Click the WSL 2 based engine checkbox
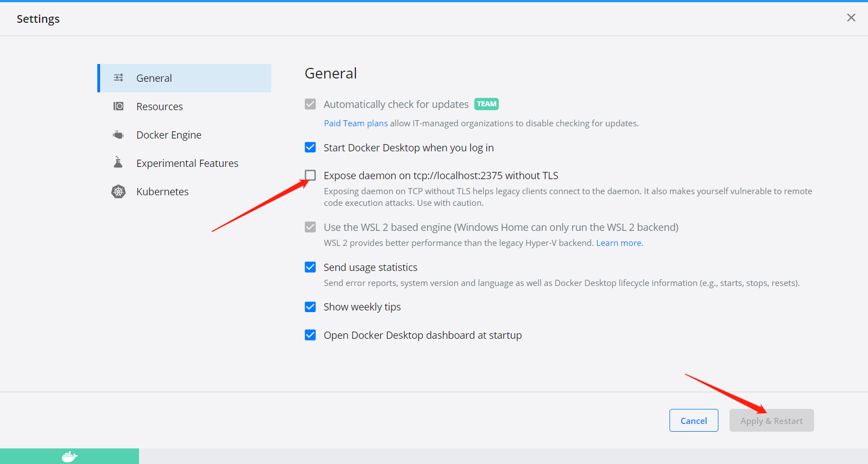The image size is (868, 464). [x=310, y=227]
